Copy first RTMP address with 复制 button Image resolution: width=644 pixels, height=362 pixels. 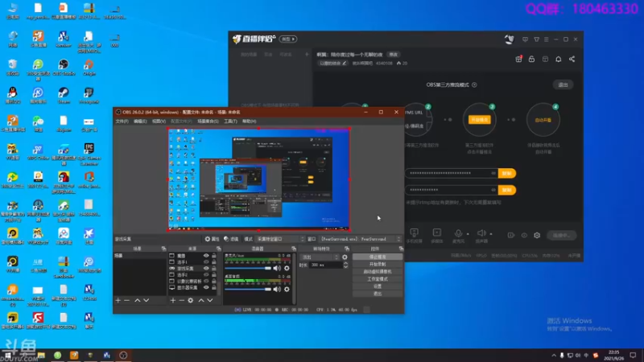point(507,173)
